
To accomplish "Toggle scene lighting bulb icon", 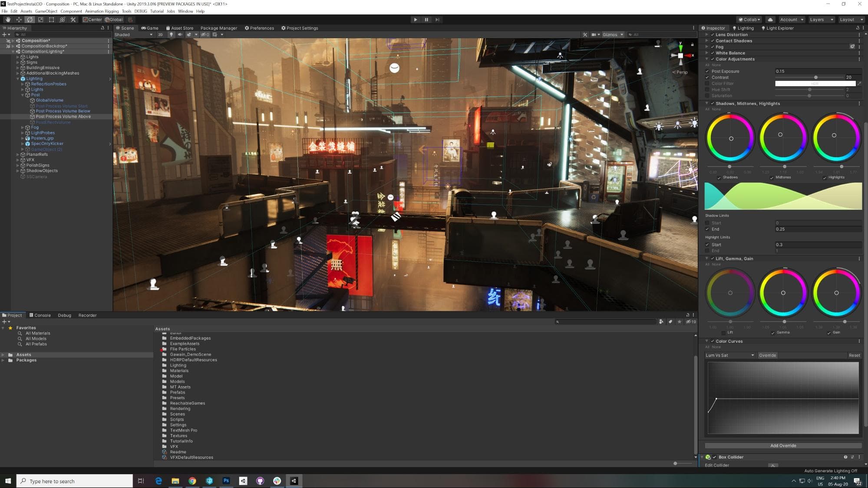I will (x=171, y=35).
